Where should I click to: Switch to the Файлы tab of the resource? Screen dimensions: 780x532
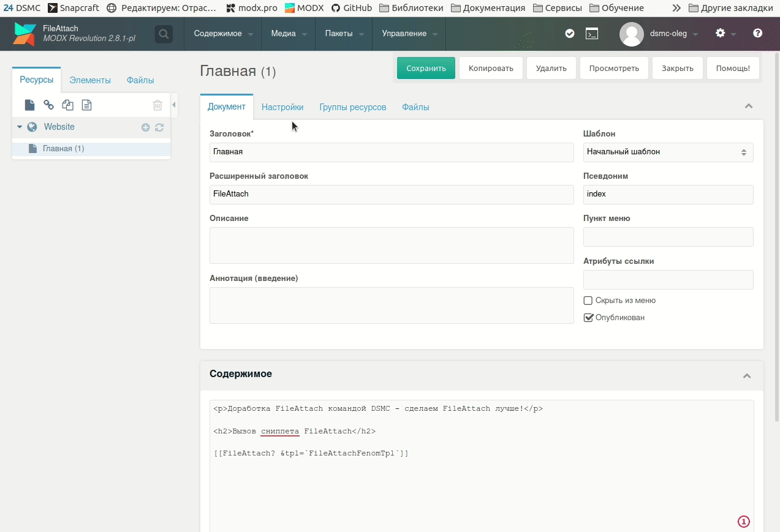pos(415,107)
